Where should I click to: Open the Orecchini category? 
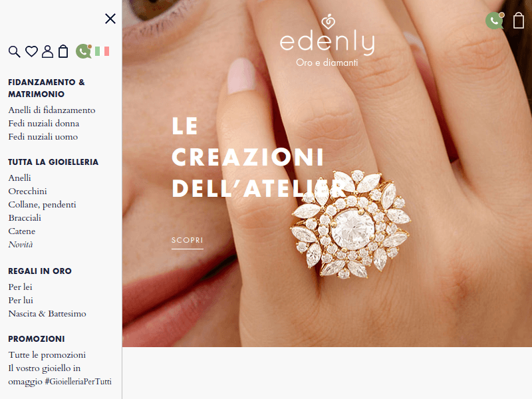(27, 192)
